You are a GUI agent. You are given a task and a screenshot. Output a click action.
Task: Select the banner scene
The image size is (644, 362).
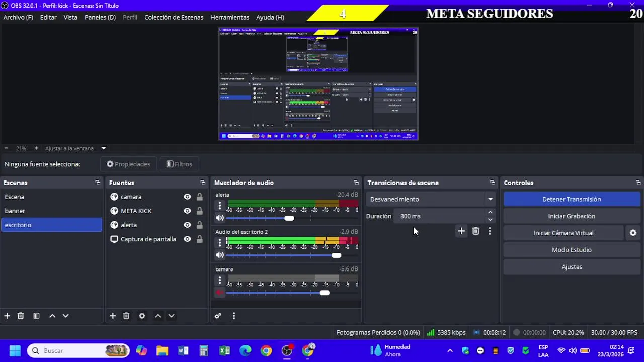51,211
